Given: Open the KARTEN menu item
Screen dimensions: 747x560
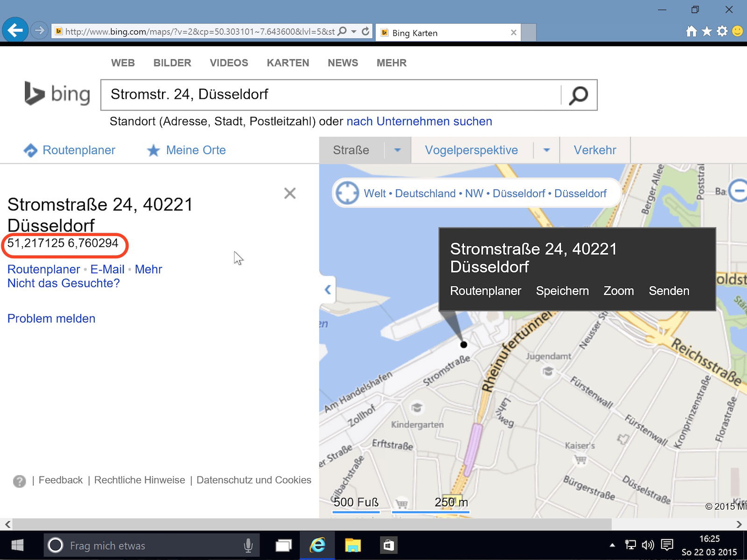Looking at the screenshot, I should pyautogui.click(x=288, y=63).
